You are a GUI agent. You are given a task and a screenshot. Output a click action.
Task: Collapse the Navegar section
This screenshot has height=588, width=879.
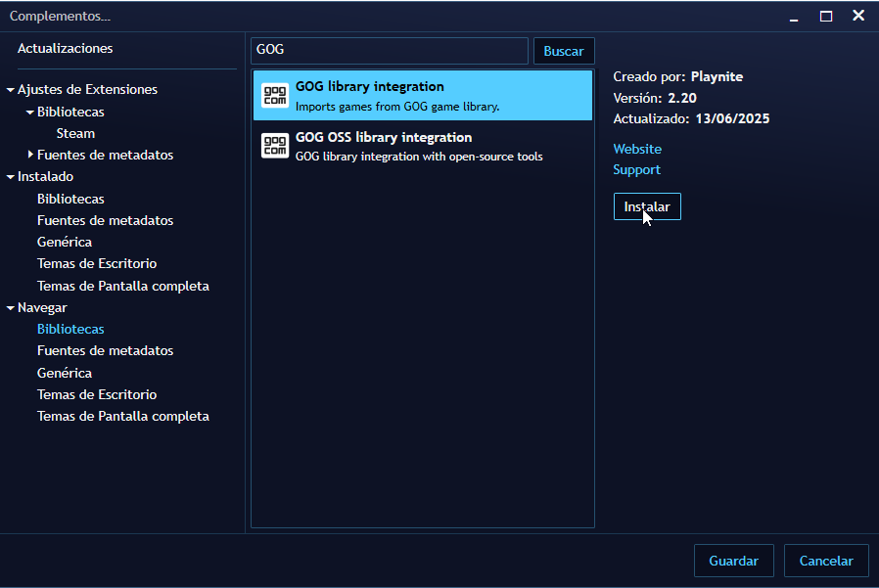[x=11, y=307]
